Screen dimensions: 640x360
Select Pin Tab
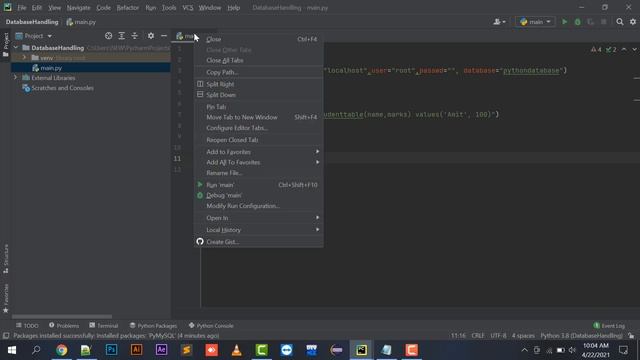[258, 107]
